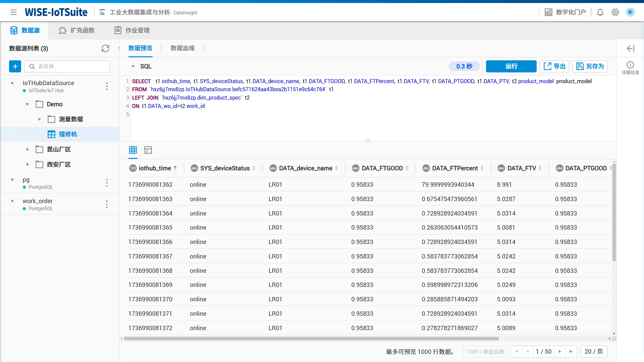Open IoTHubDataSource more options menu
Image resolution: width=644 pixels, height=362 pixels.
[x=107, y=86]
